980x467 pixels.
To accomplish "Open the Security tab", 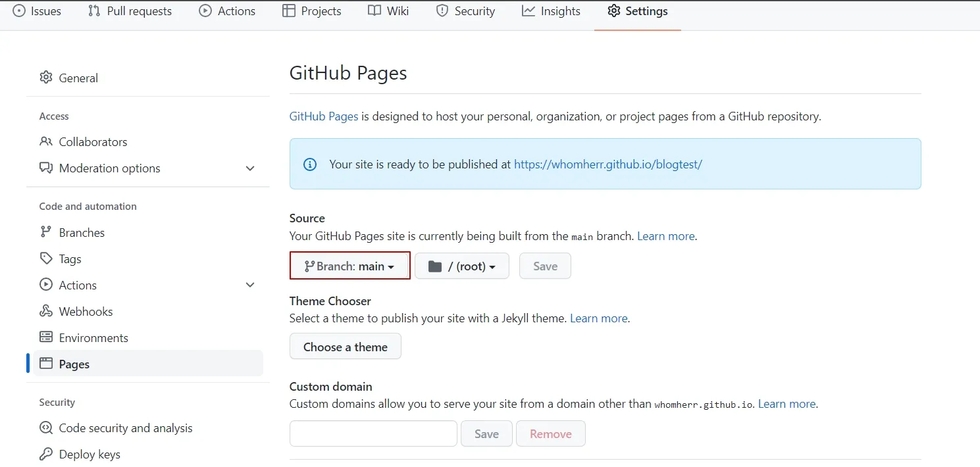I will coord(465,11).
